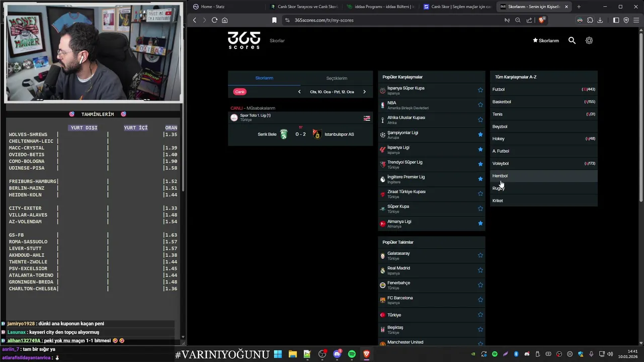Unfavorite İspanya Ligi with its star
The image size is (644, 362).
480,149
